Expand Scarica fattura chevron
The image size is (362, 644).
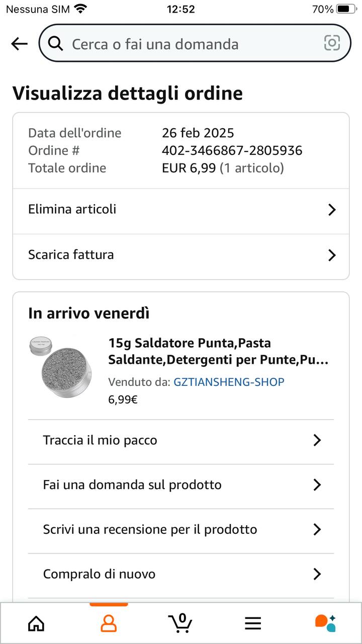click(x=331, y=255)
